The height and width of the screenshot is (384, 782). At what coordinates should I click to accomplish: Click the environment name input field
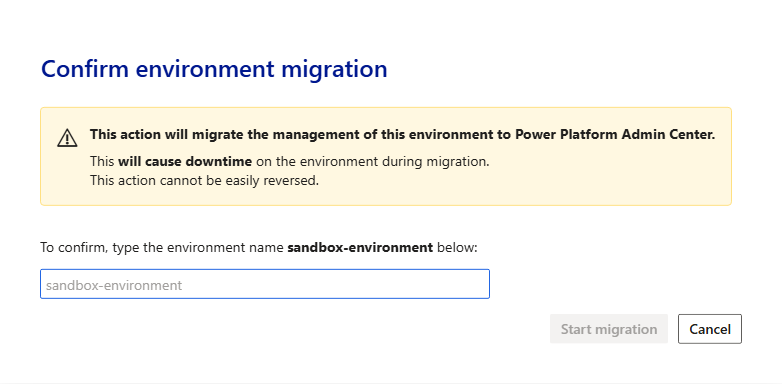(x=265, y=284)
